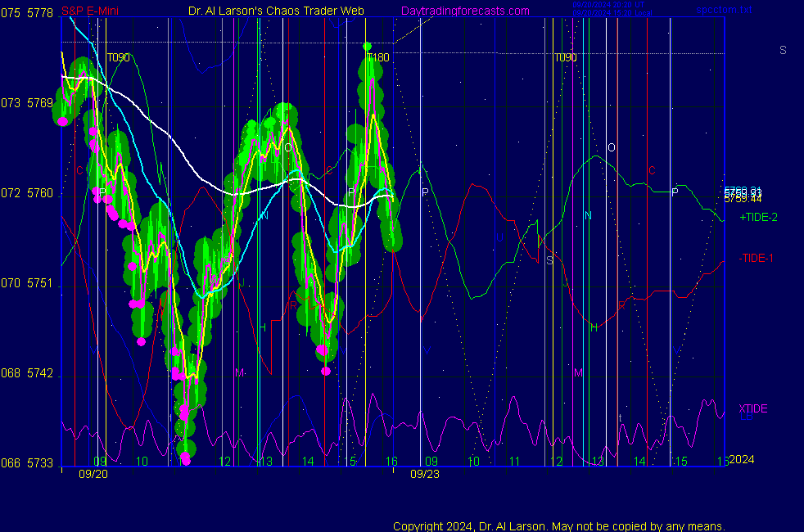Image resolution: width=804 pixels, height=532 pixels.
Task: Click the "09/20" date label on the time axis
Action: pos(93,474)
